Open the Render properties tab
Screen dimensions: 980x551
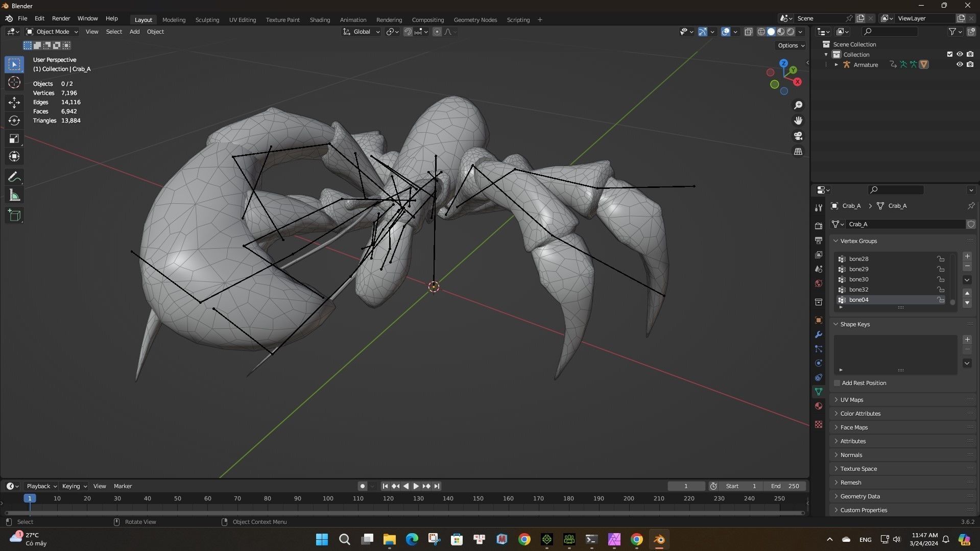click(819, 226)
